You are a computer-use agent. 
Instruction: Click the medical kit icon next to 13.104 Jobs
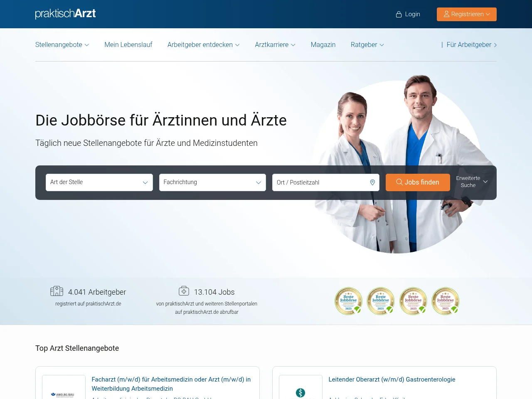coord(184,291)
